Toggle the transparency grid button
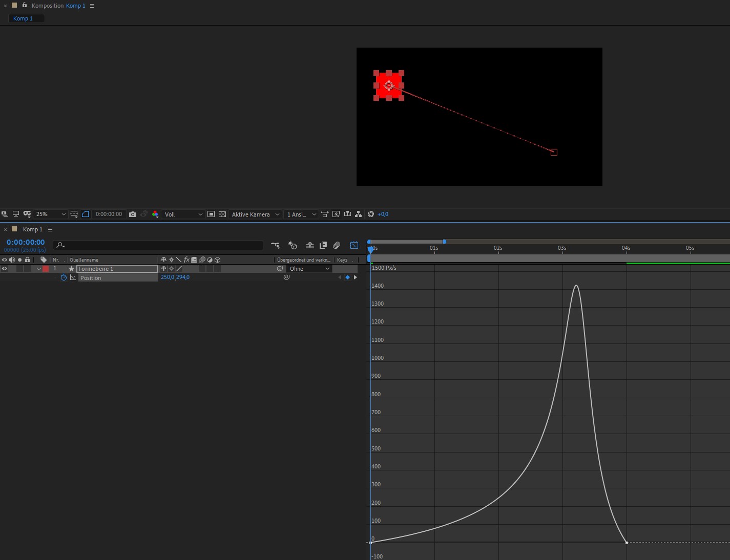 click(222, 214)
